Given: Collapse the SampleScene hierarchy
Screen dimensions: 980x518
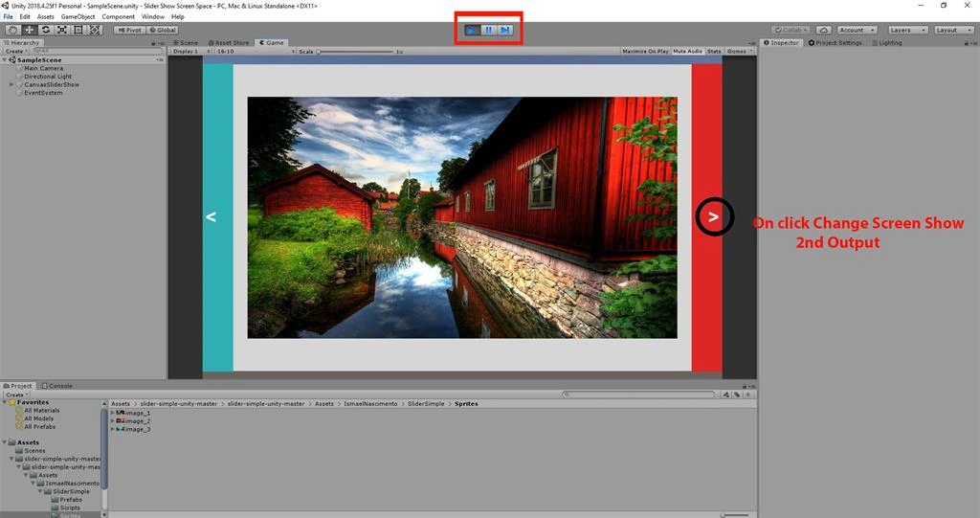Looking at the screenshot, I should pos(5,60).
